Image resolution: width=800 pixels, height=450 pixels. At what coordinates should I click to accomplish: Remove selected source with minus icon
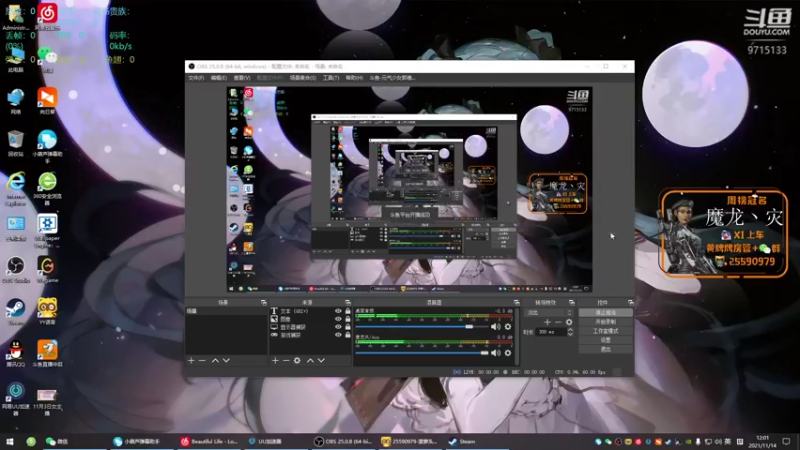tap(286, 360)
